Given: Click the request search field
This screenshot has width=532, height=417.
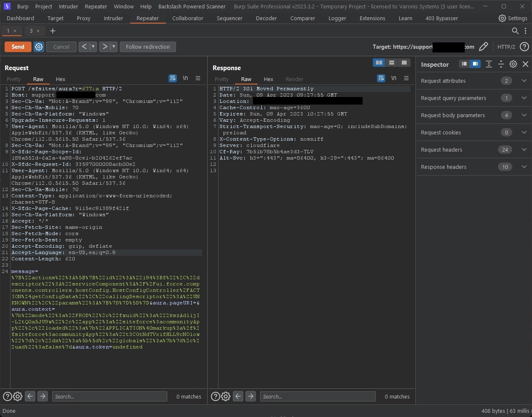Looking at the screenshot, I should (x=109, y=396).
